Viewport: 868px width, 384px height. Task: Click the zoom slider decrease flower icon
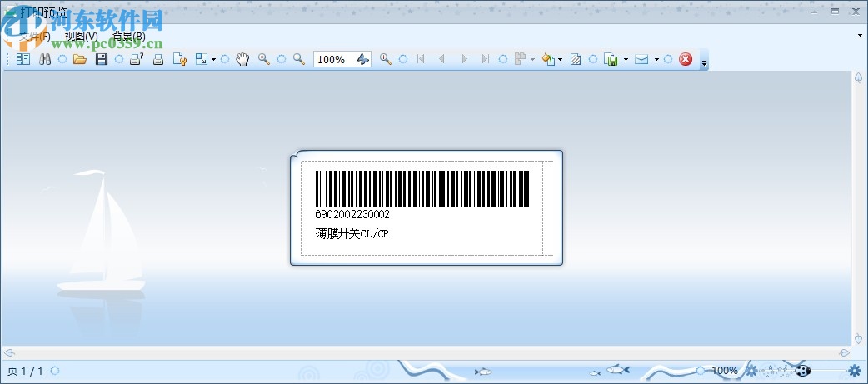click(751, 370)
